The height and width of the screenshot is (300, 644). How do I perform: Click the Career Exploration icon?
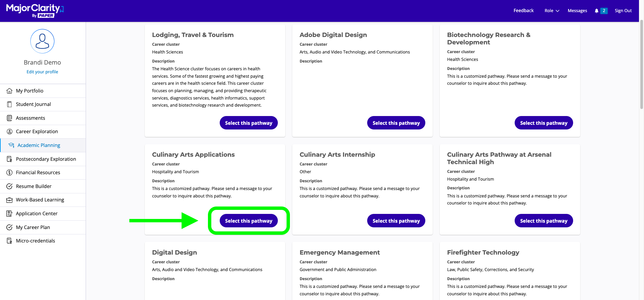click(x=9, y=132)
